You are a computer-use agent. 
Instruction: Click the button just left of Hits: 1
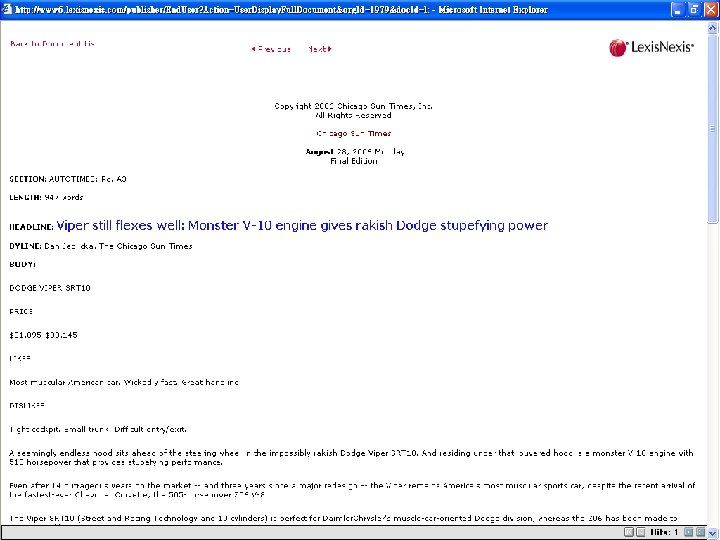[640, 532]
